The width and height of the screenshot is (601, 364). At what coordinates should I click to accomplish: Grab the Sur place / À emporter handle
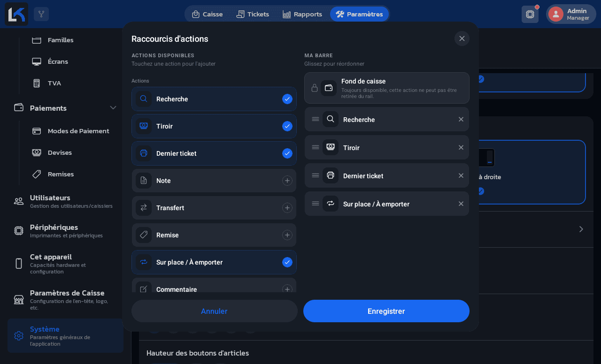(x=316, y=204)
